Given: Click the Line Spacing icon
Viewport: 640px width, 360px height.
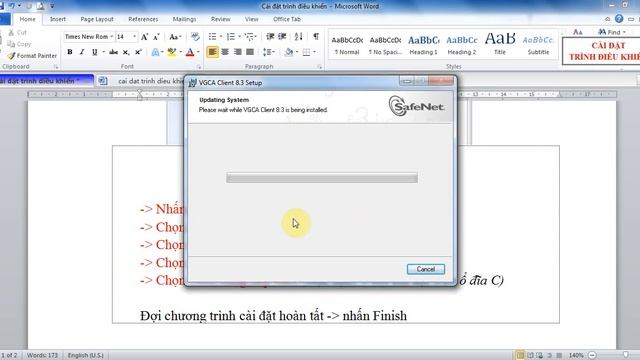Looking at the screenshot, I should [x=267, y=52].
